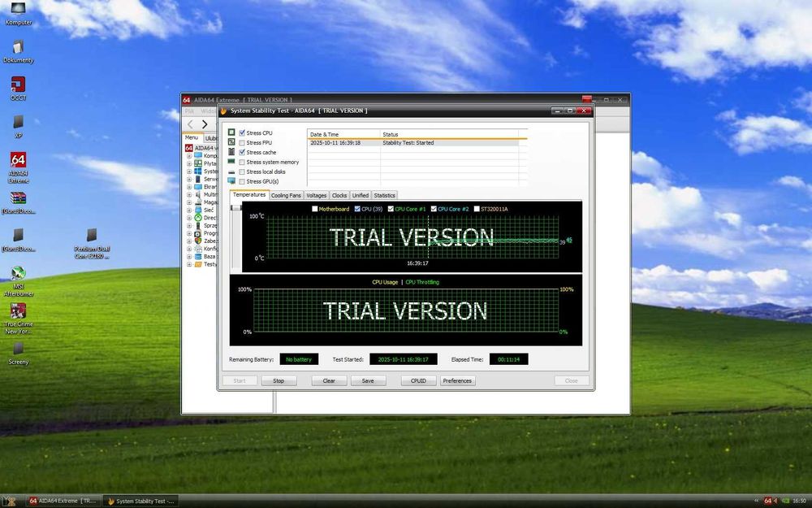
Task: Show Motherboard temperature on graph
Action: coord(315,209)
